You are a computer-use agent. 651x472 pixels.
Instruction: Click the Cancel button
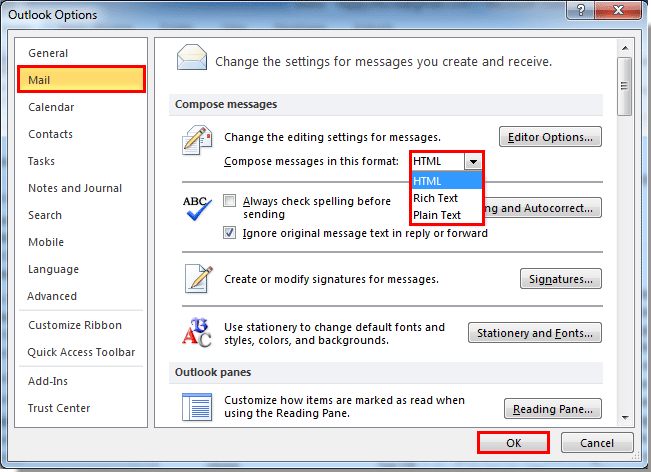coord(597,443)
